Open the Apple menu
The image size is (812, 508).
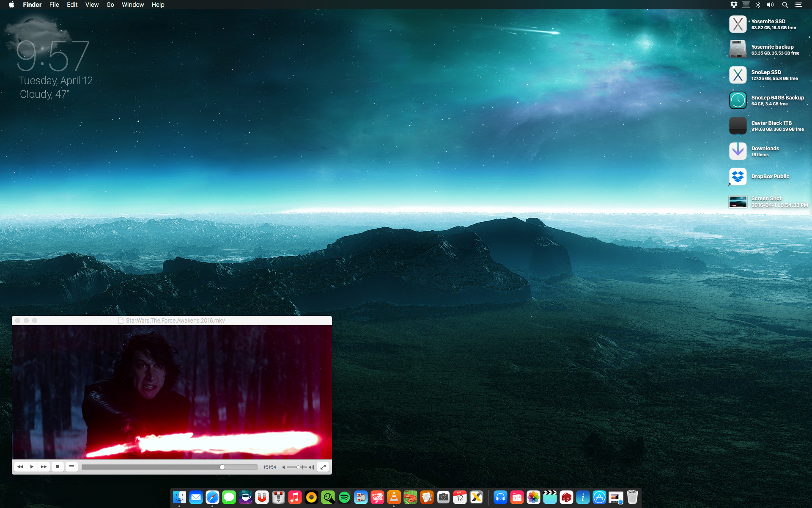(11, 5)
